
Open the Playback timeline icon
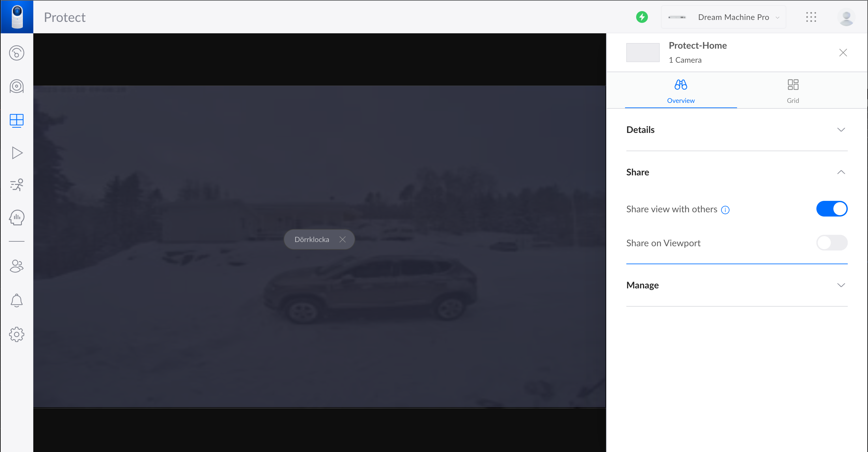[17, 153]
